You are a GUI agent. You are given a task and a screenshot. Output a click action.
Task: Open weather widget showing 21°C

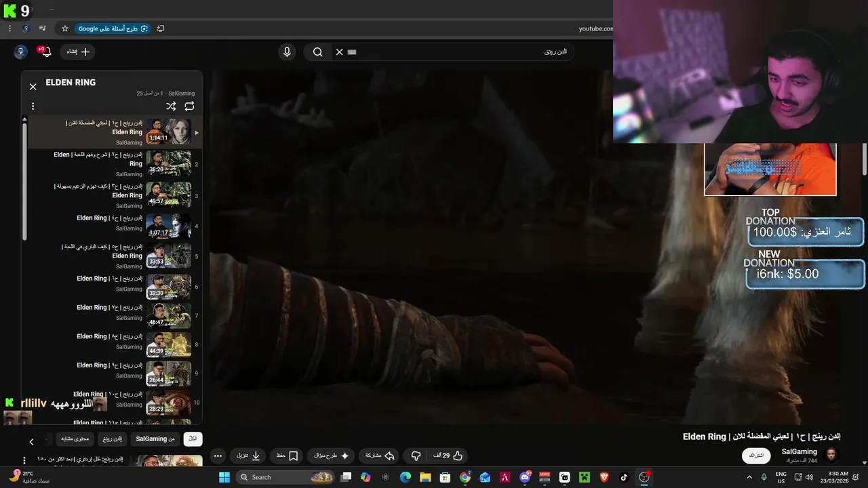pyautogui.click(x=28, y=477)
